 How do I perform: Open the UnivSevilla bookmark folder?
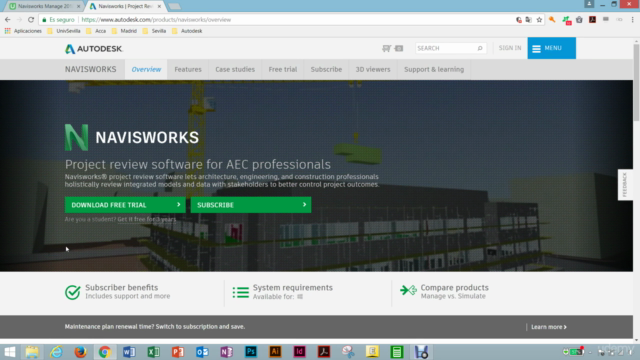click(64, 31)
